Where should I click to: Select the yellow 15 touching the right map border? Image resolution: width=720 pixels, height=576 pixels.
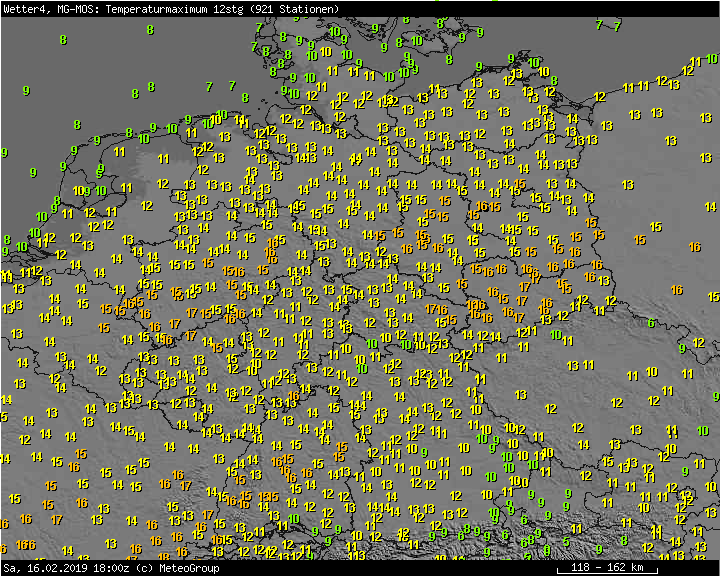click(x=713, y=296)
